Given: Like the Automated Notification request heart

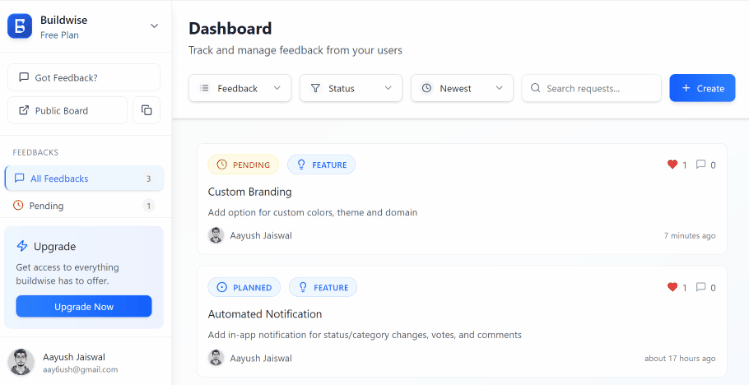Looking at the screenshot, I should pyautogui.click(x=673, y=287).
